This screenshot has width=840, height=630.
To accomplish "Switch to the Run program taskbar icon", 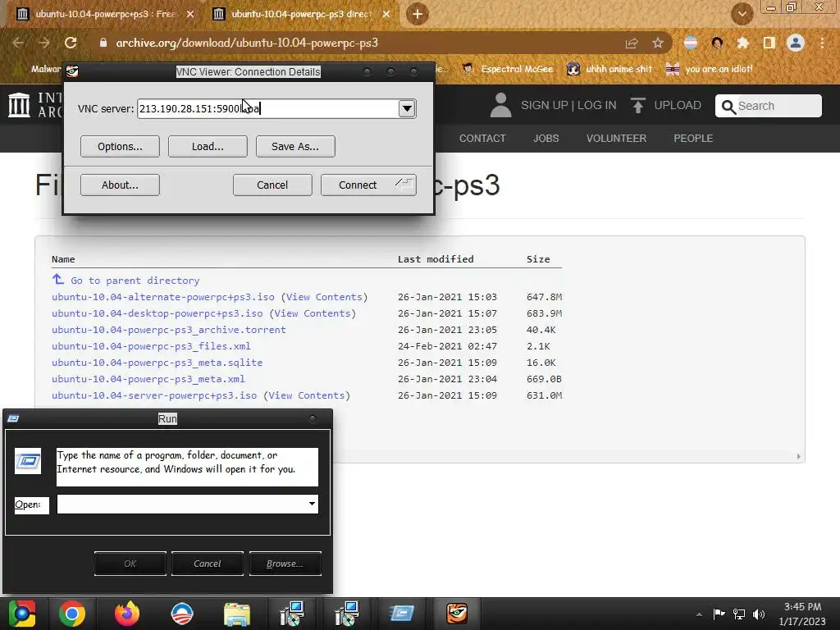I will click(402, 614).
